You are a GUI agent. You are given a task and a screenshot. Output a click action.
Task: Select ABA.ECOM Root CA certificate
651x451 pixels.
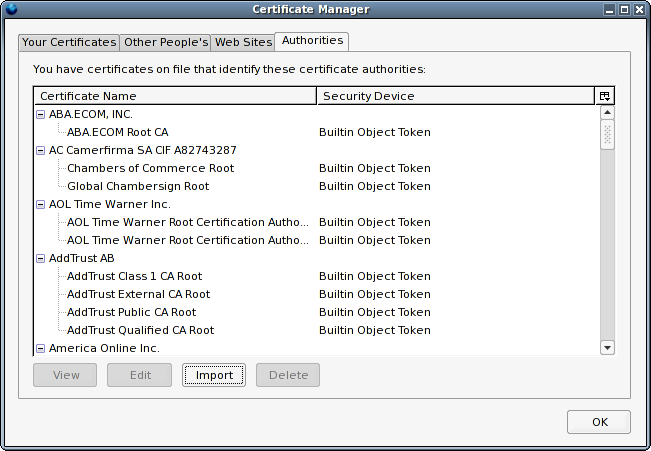click(117, 132)
